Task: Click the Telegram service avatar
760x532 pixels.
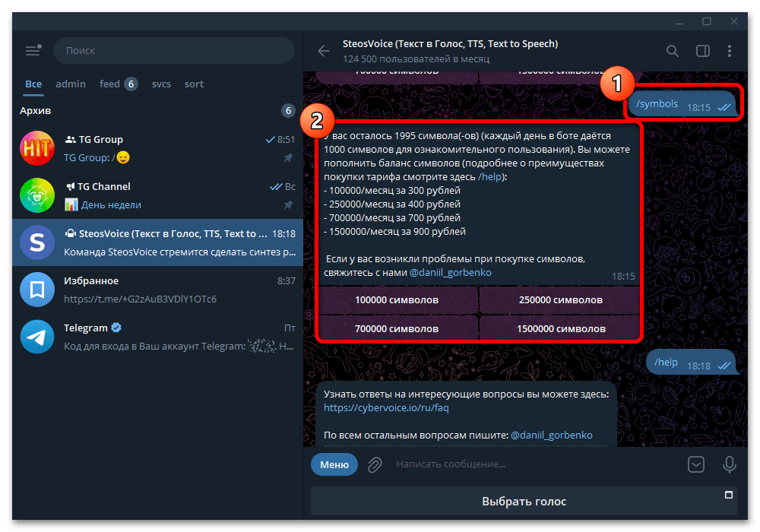Action: tap(37, 337)
